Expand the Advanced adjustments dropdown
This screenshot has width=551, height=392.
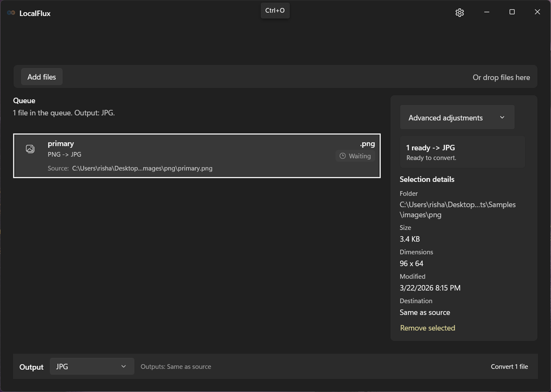point(457,118)
